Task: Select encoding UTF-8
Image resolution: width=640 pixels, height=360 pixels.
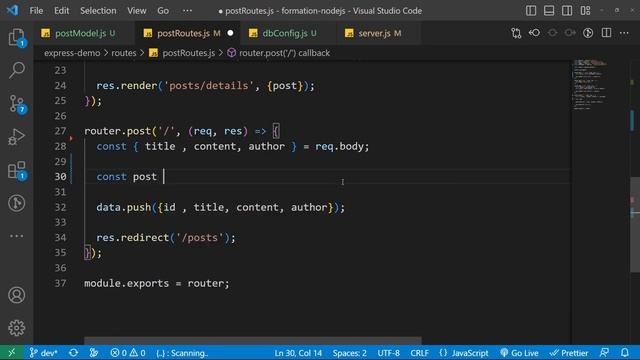Action: click(x=388, y=353)
